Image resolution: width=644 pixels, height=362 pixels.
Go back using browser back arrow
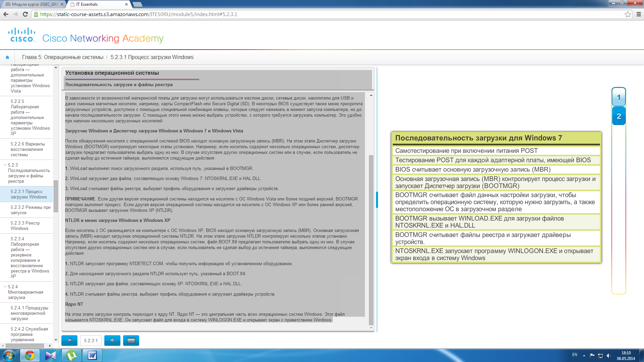(6, 14)
